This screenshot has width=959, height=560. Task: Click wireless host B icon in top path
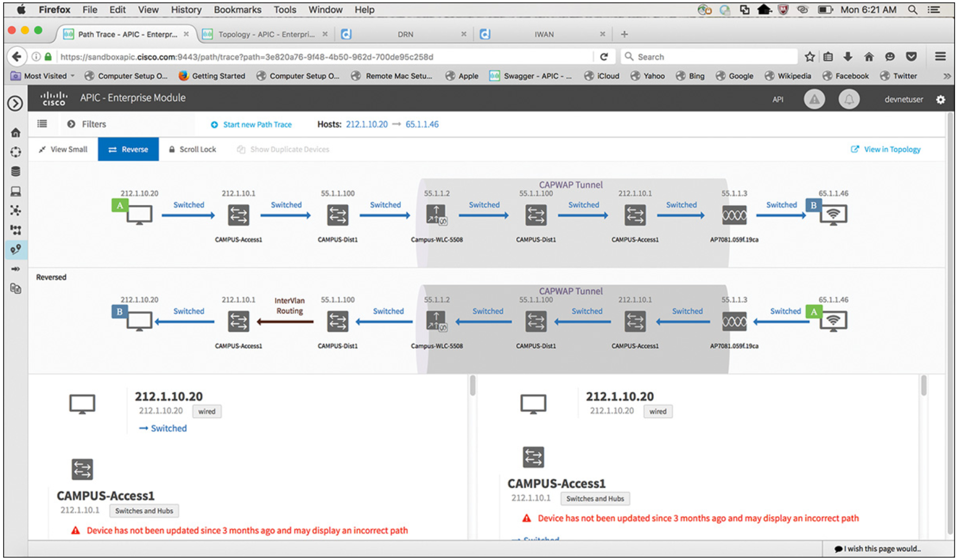tap(833, 215)
